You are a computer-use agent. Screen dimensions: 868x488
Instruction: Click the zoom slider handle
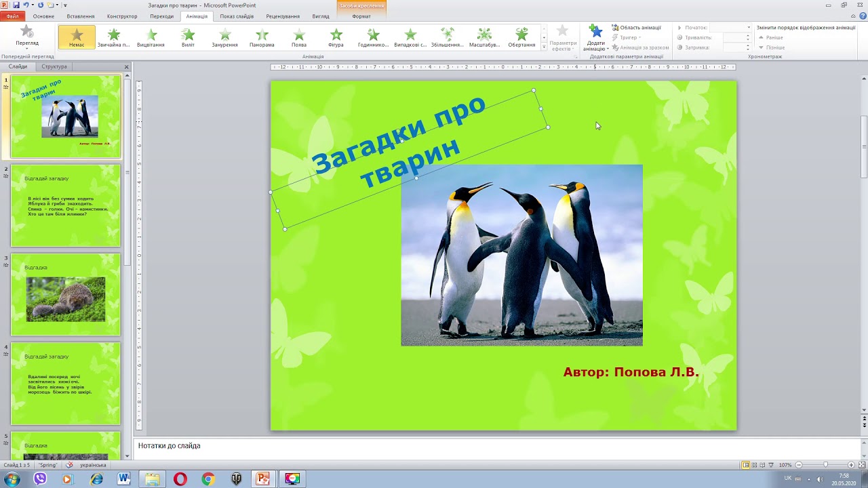click(x=825, y=465)
